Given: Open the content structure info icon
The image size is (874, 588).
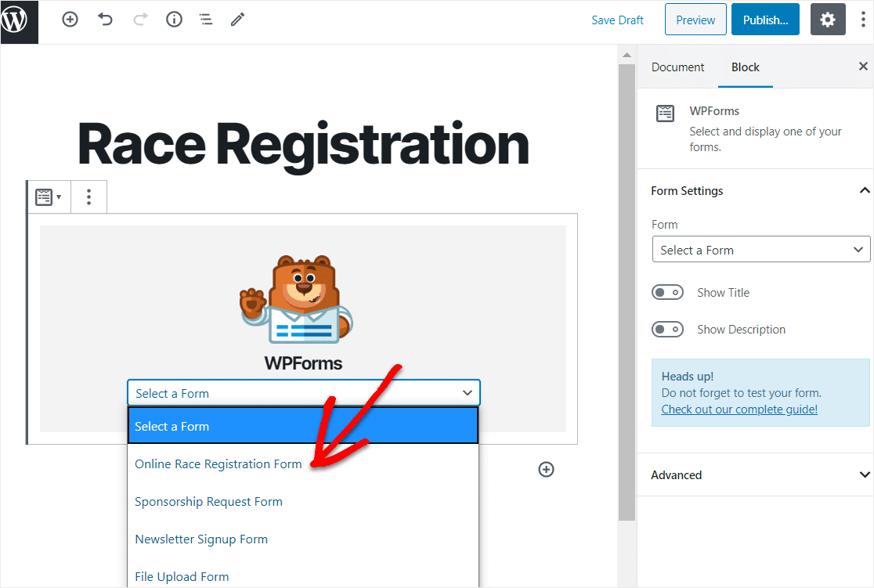Looking at the screenshot, I should coord(174,20).
